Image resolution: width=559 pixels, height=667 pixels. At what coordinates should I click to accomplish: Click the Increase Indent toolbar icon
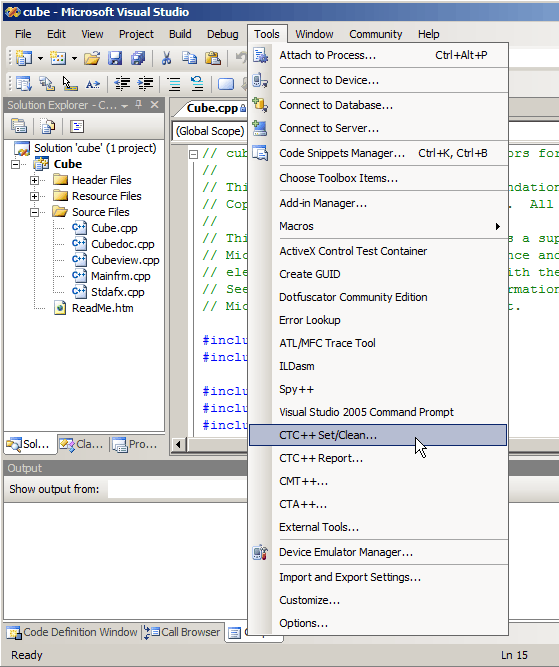point(145,84)
